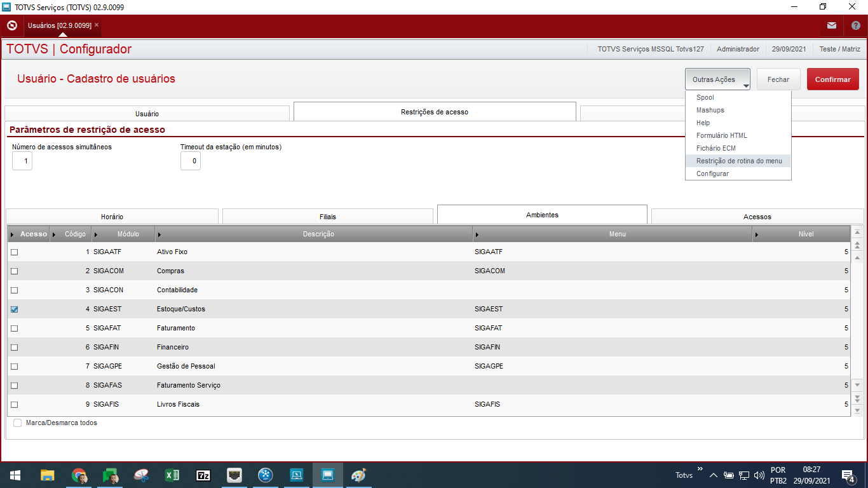Check the access box for SIGAFIN Financeiro

tap(15, 348)
